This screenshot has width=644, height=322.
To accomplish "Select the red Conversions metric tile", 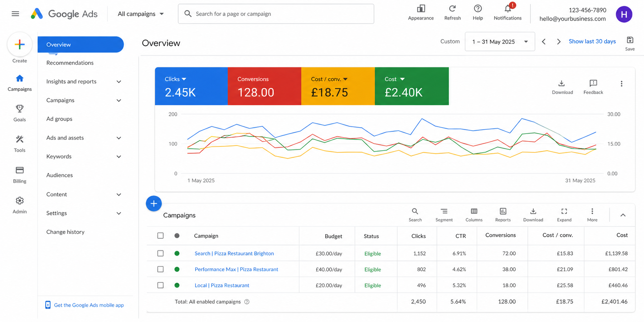I will [x=265, y=86].
